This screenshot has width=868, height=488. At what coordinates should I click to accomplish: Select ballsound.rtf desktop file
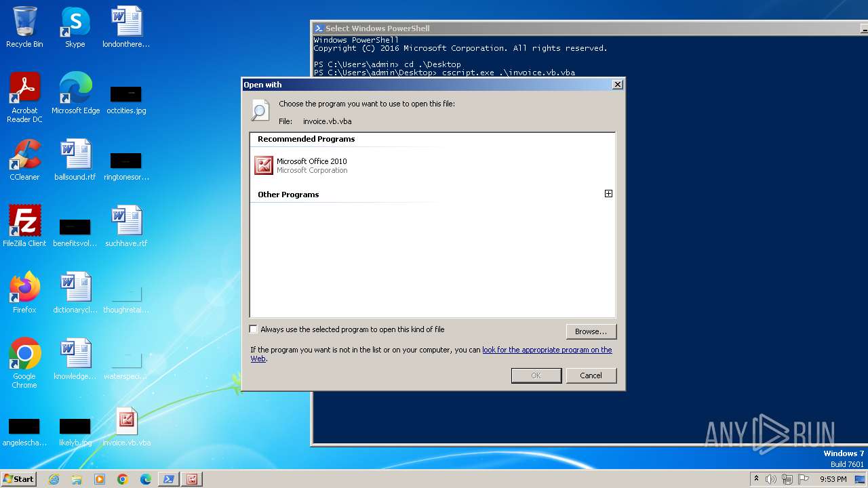pyautogui.click(x=75, y=160)
